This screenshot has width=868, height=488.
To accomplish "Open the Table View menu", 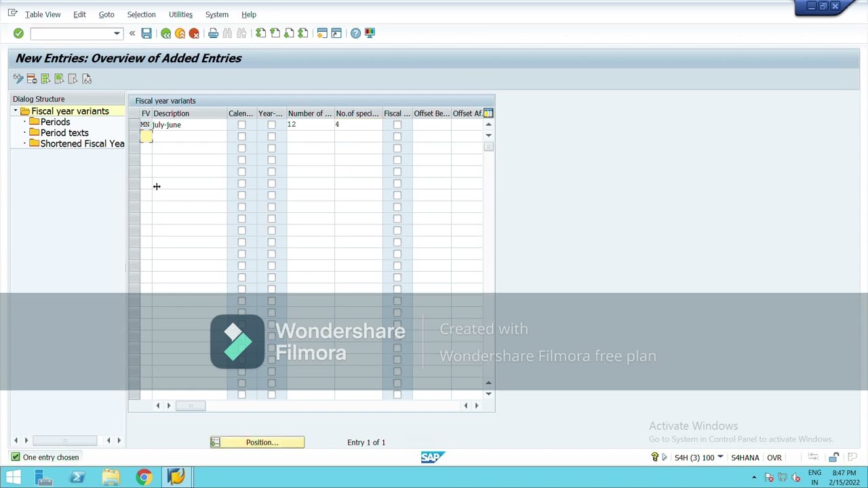I will click(43, 14).
